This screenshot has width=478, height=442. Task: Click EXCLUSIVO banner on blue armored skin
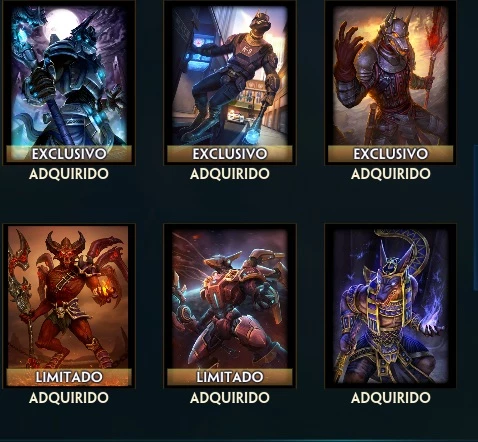coord(69,154)
